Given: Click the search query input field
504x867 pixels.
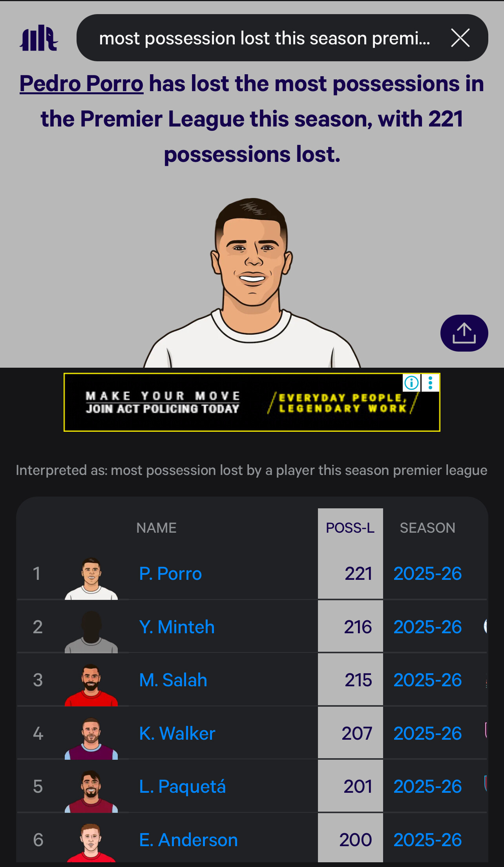Looking at the screenshot, I should (264, 38).
